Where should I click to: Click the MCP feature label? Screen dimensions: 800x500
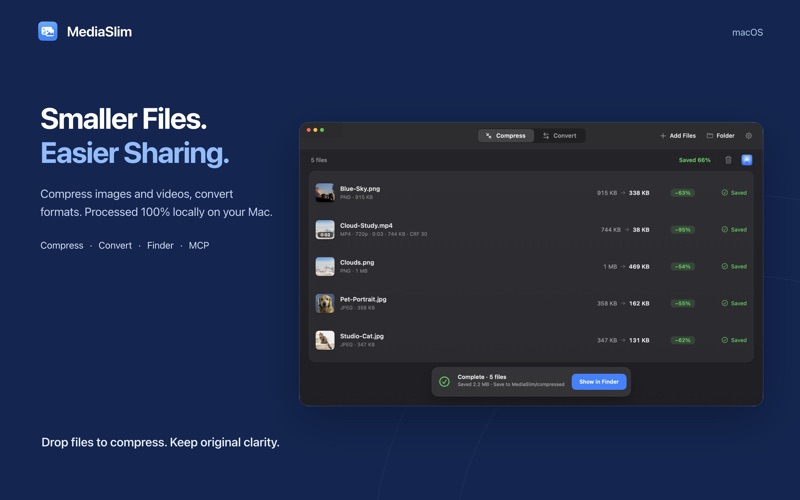199,245
